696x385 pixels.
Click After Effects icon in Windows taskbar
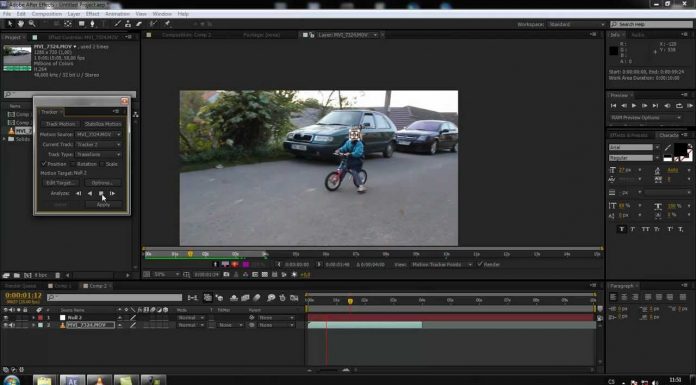(x=72, y=380)
